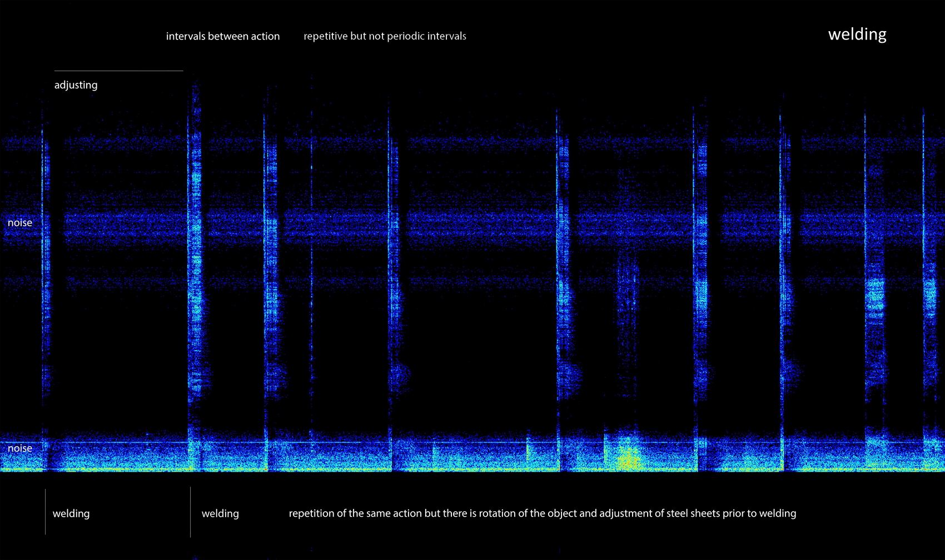Click the "repetitive but not periodic intervals" text
945x560 pixels.
tap(385, 36)
